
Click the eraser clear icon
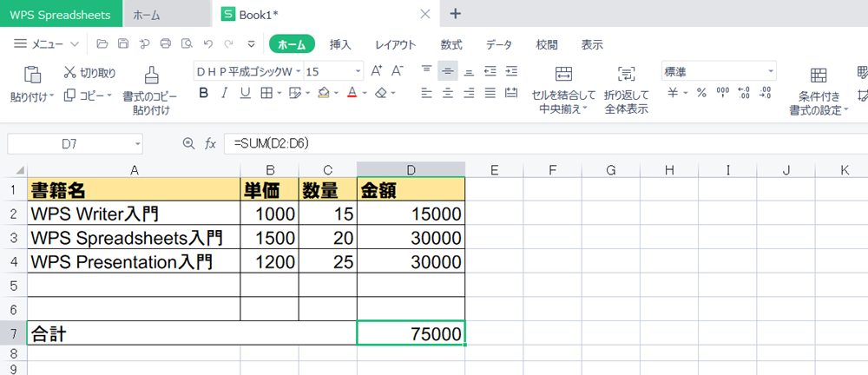click(x=380, y=93)
